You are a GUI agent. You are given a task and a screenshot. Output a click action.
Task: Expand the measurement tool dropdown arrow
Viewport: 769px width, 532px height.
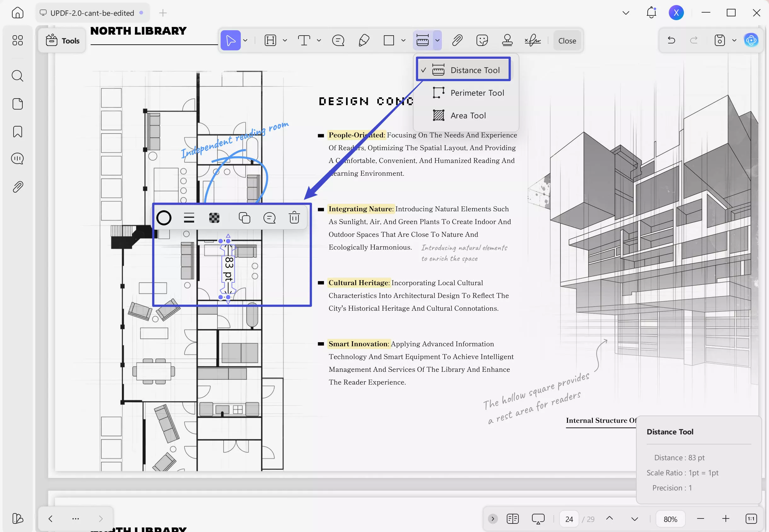pyautogui.click(x=437, y=41)
